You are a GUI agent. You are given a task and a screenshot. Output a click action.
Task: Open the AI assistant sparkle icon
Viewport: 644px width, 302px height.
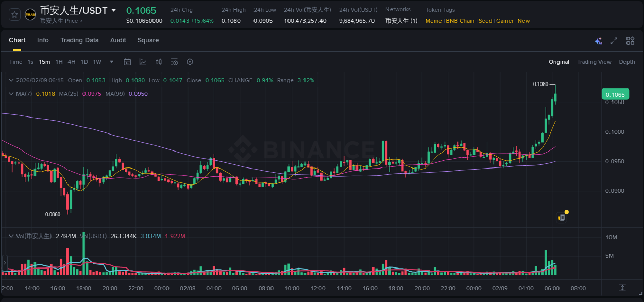pos(598,40)
